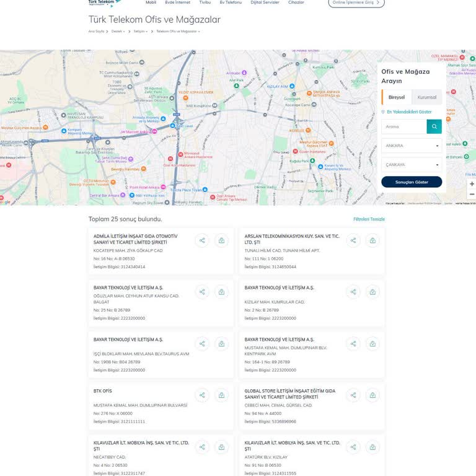Open the Ev Telefonu menu
476x476 pixels.
(231, 2)
